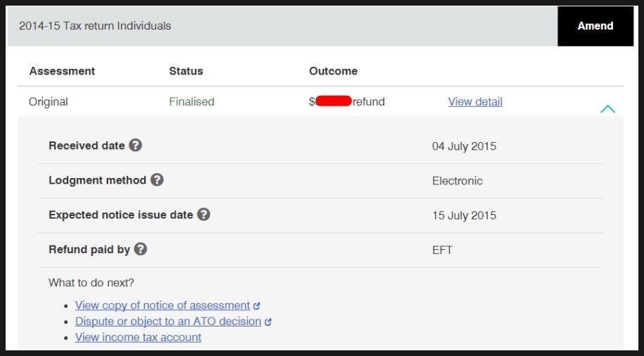
Task: Open the Lodgment method help icon
Action: pyautogui.click(x=157, y=179)
